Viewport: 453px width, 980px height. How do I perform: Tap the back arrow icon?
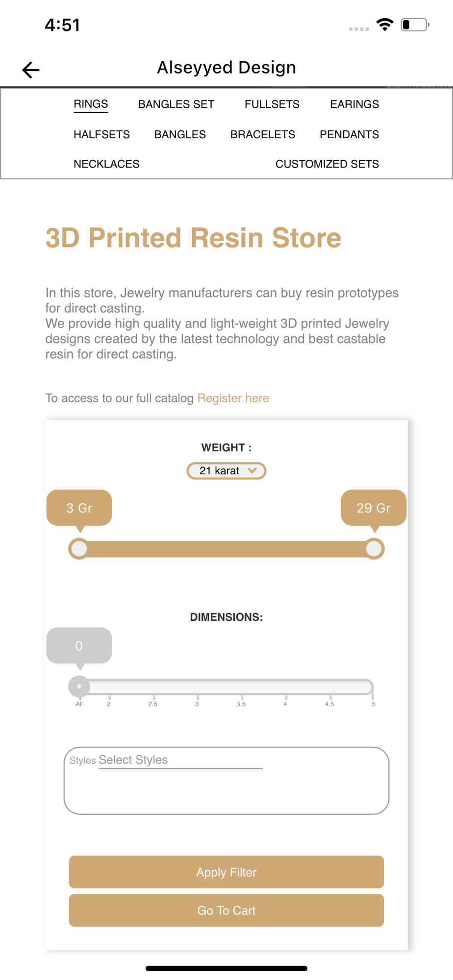click(x=31, y=70)
